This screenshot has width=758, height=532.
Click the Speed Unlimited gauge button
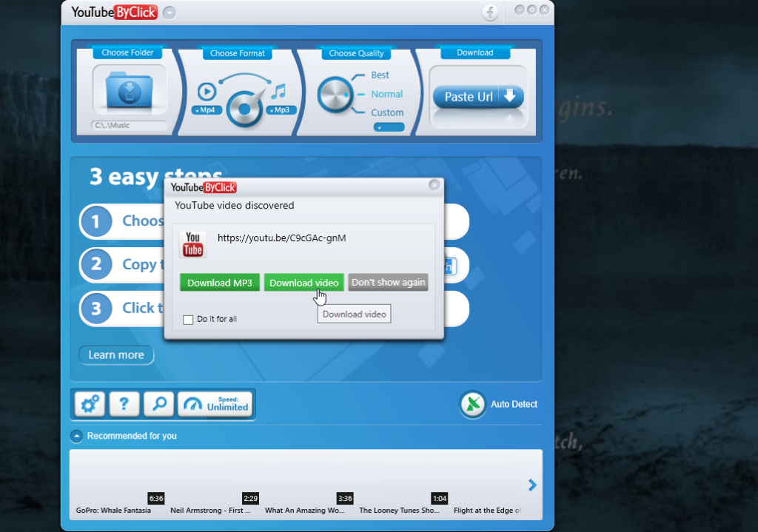coord(215,404)
